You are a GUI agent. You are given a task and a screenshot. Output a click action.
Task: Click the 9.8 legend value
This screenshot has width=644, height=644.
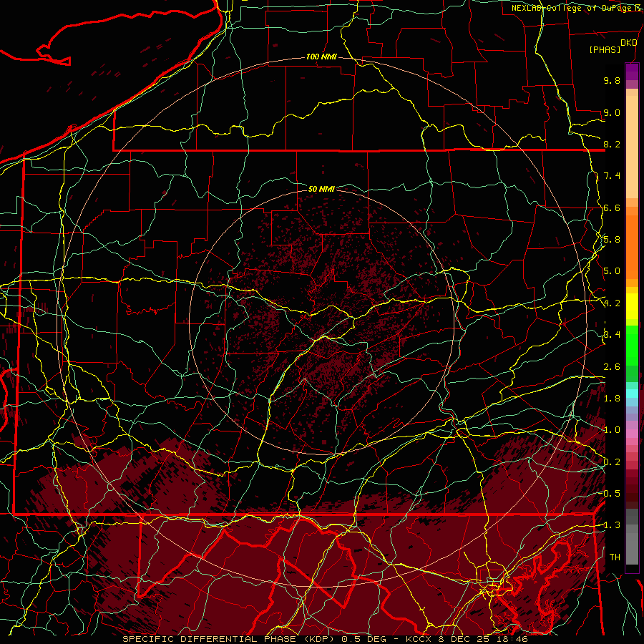tap(612, 80)
